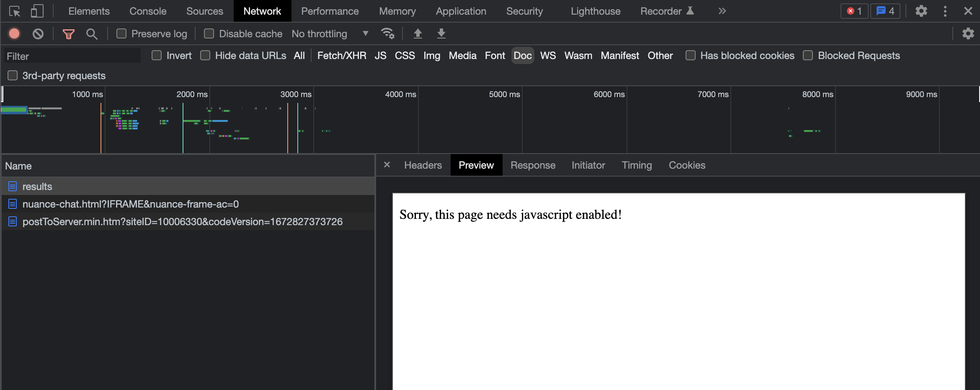Select the postToServer.min.htm request row

tap(188, 222)
